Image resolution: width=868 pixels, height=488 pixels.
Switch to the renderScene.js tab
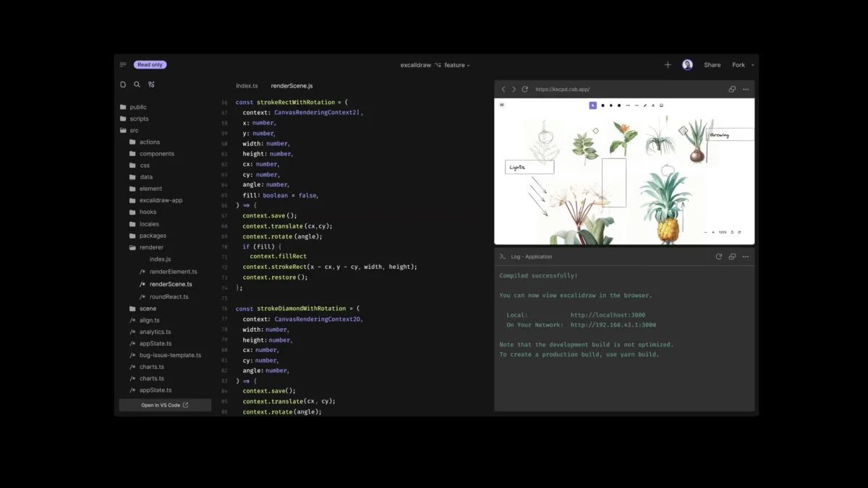coord(292,85)
